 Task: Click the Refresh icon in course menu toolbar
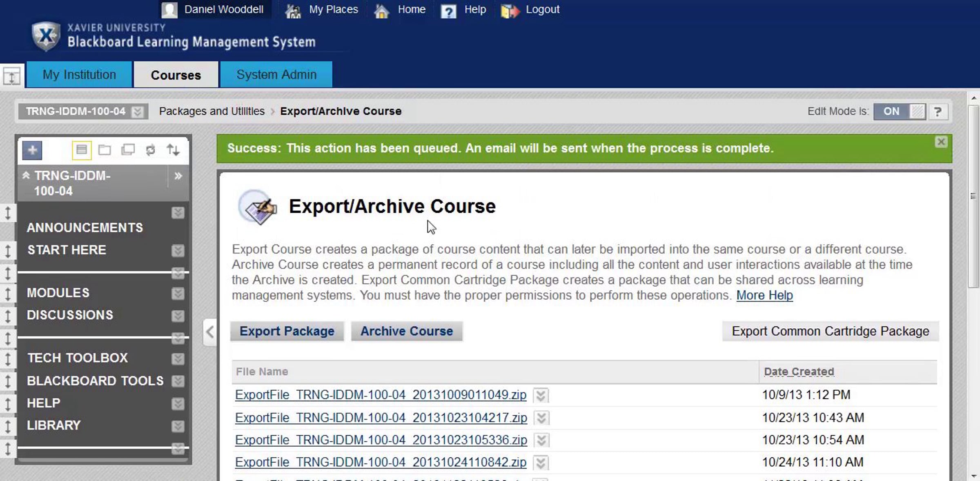click(x=151, y=150)
